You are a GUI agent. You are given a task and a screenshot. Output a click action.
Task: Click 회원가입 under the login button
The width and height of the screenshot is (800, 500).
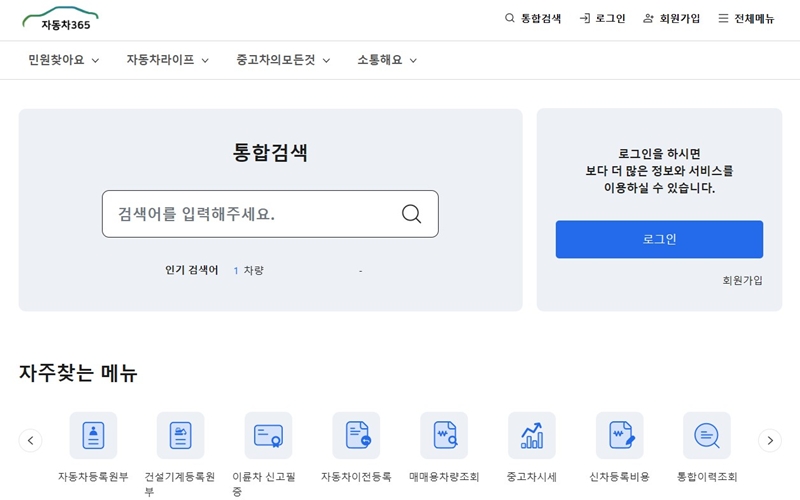click(x=742, y=280)
